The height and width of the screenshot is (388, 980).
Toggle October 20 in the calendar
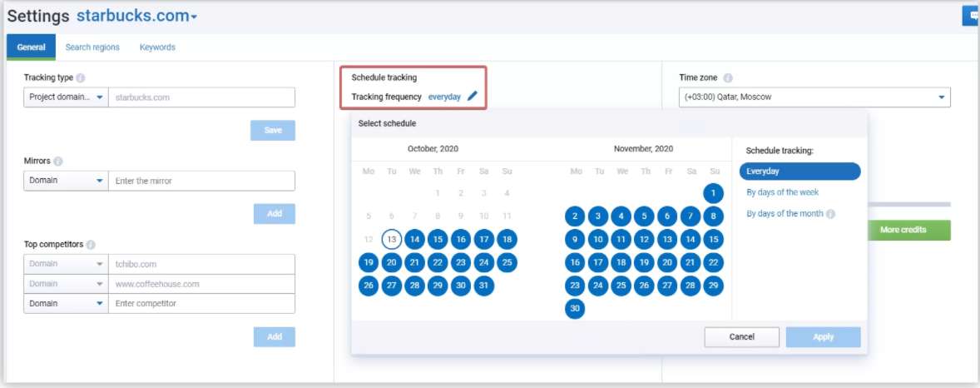point(391,263)
